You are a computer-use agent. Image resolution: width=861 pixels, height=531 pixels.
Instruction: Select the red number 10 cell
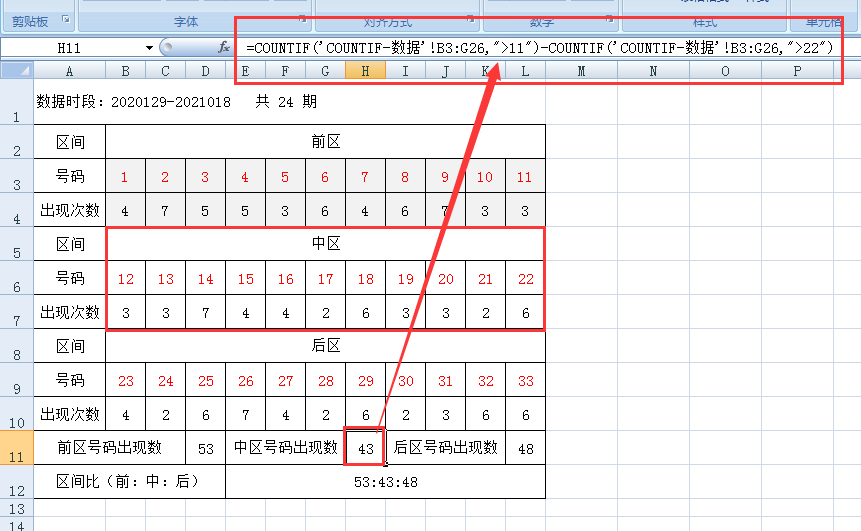point(485,176)
